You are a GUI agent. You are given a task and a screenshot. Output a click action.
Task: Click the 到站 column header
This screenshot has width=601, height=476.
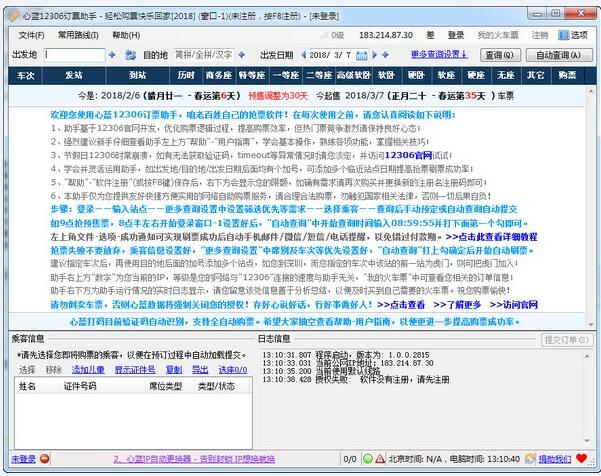(137, 75)
